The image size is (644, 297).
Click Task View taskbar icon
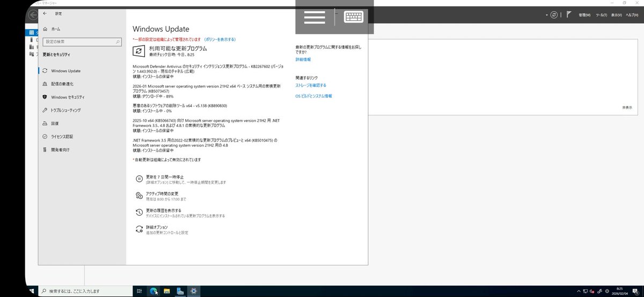140,291
